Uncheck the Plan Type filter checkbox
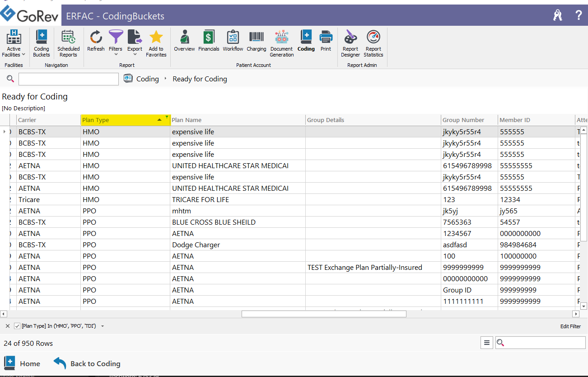Screen dimensions: 588x377 pos(17,326)
